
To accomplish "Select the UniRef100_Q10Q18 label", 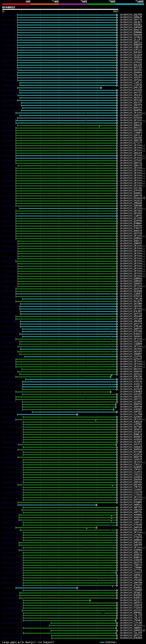I will pos(131,55).
